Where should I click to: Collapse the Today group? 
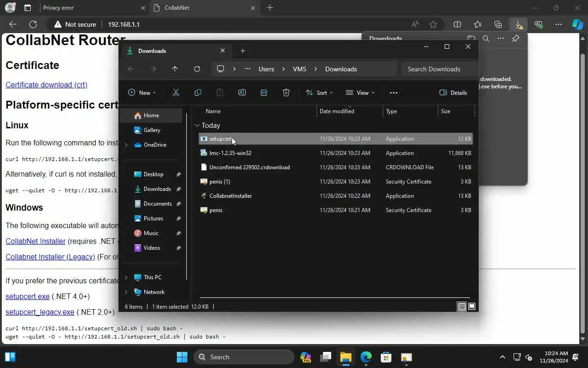click(x=197, y=125)
